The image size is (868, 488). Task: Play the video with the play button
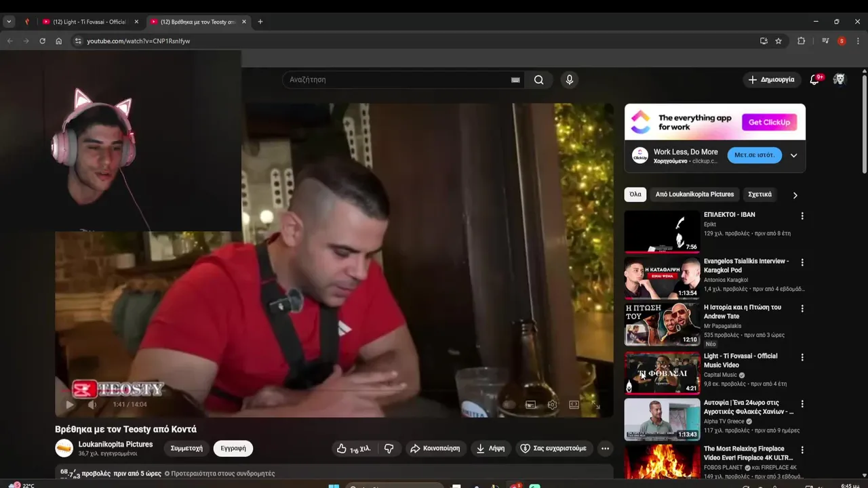69,405
